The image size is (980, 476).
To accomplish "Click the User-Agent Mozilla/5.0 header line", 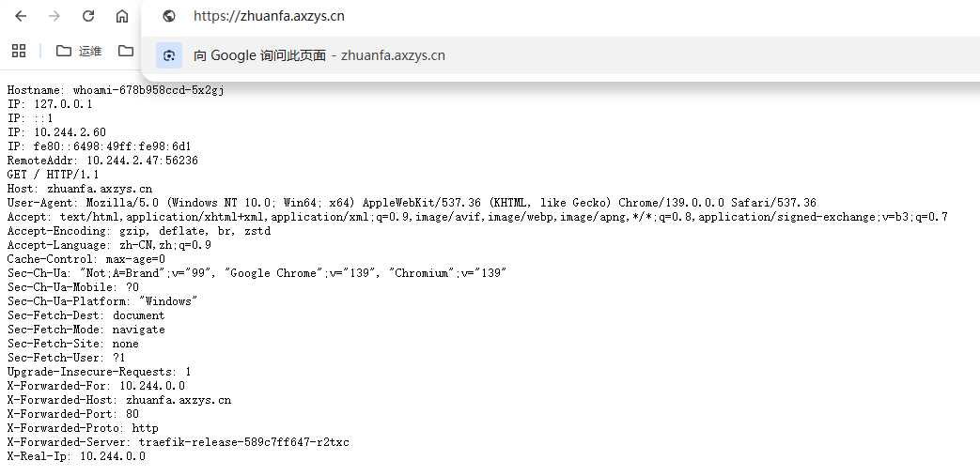I will pyautogui.click(x=412, y=203).
